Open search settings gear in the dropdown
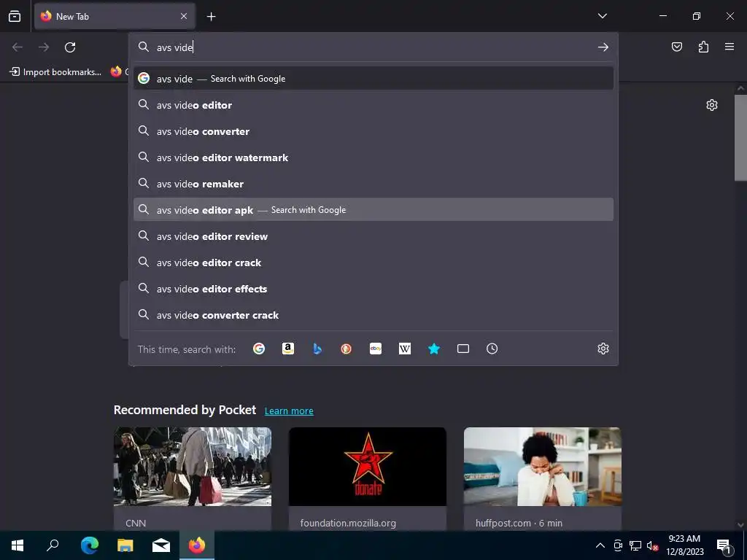Screen dimensions: 747x560 [x=603, y=349]
